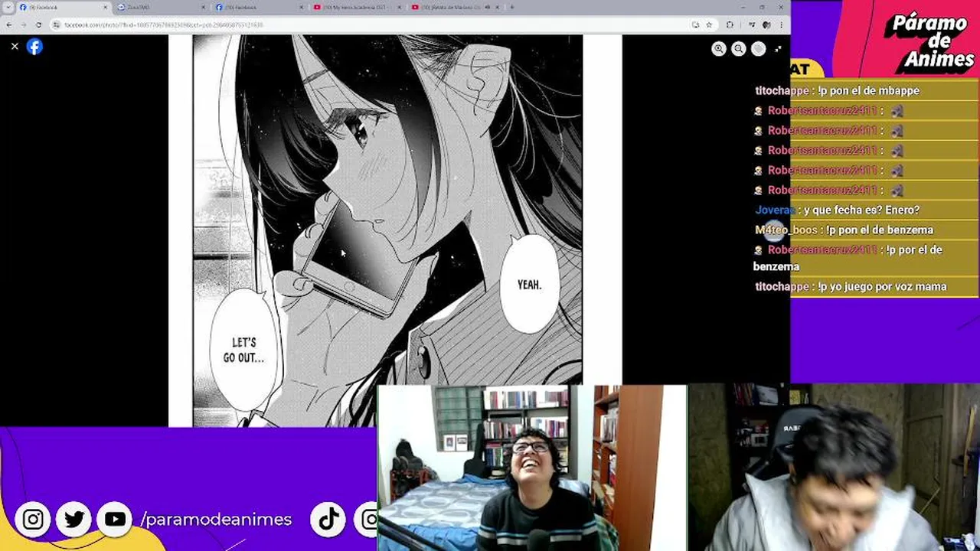The width and height of the screenshot is (980, 551).
Task: Switch to the ZonaTMO tab
Action: (161, 7)
